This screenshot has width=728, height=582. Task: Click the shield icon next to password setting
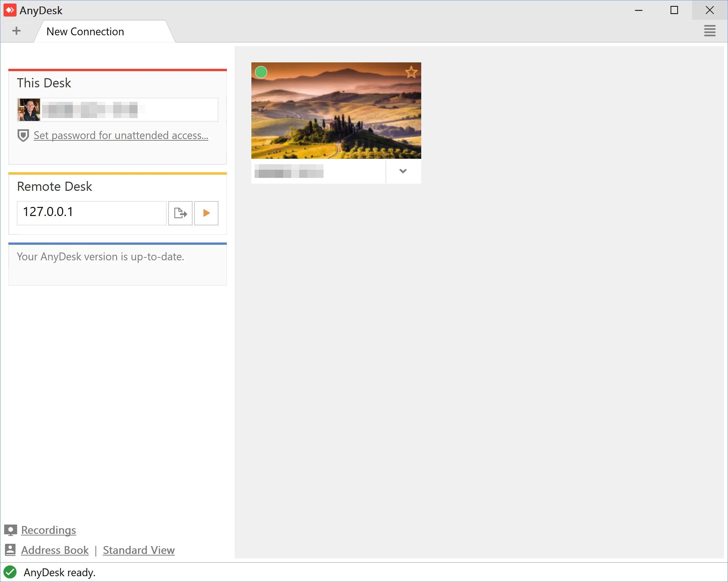pyautogui.click(x=23, y=135)
